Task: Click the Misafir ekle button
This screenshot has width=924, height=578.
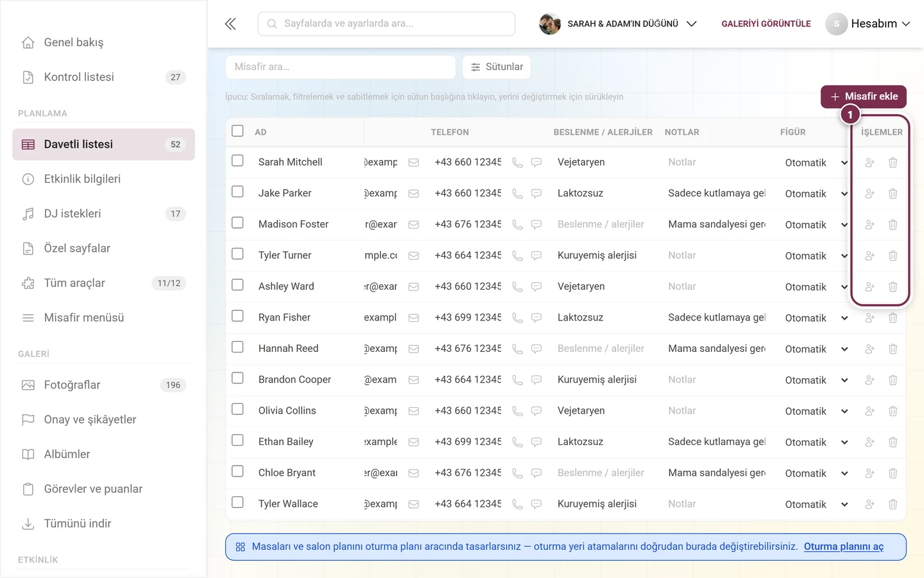Action: [x=864, y=96]
